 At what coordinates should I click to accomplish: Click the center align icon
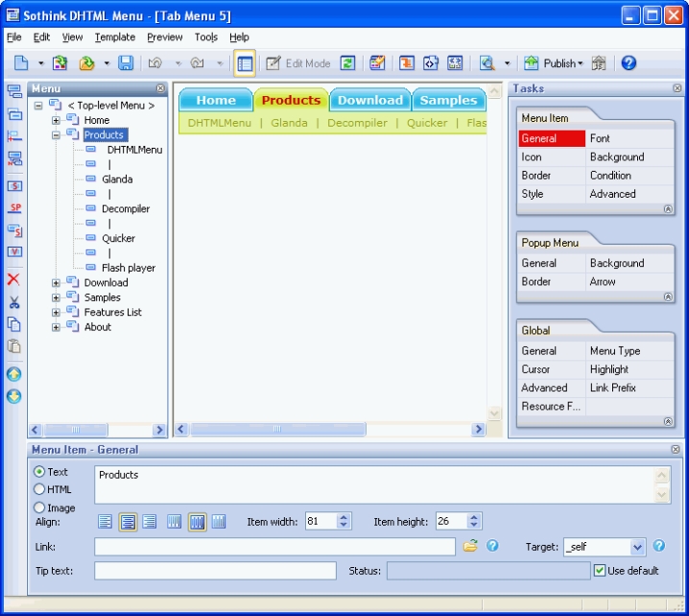pos(128,522)
